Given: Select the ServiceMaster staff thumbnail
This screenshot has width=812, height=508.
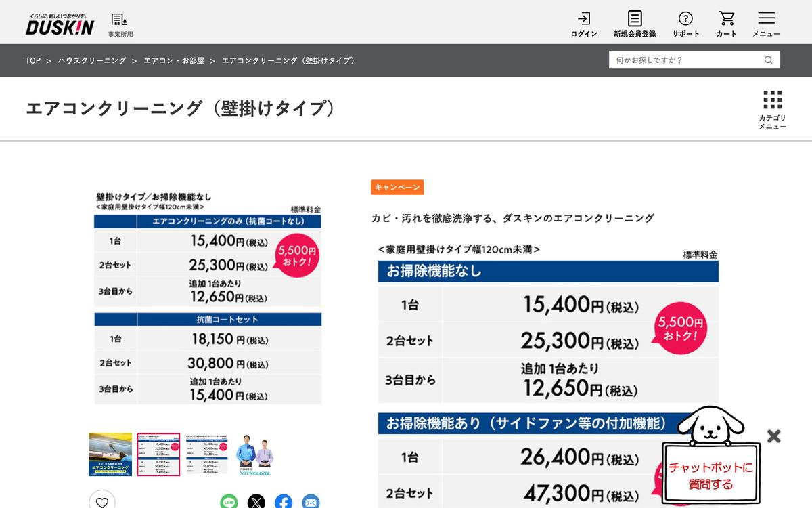Looking at the screenshot, I should tap(255, 454).
